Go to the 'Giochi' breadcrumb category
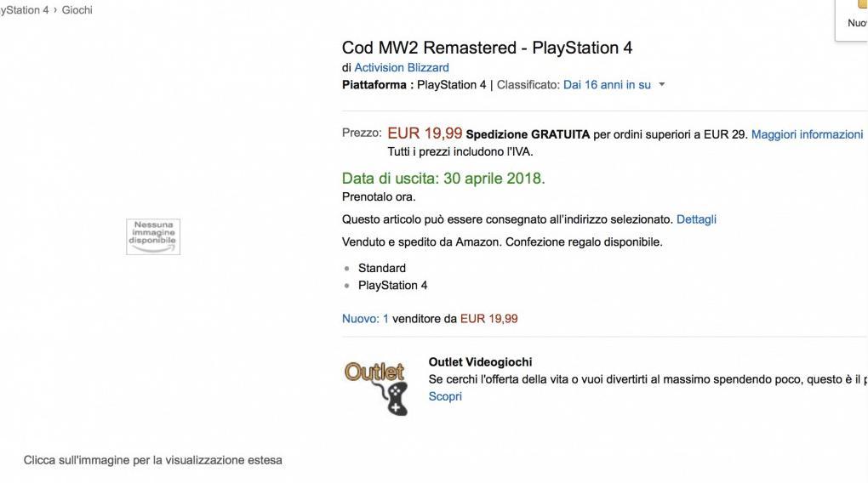Screen dimensions: 868x483 tap(77, 10)
